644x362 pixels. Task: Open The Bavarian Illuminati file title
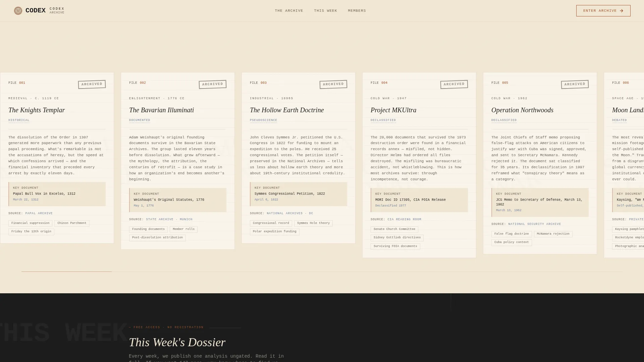click(x=161, y=110)
